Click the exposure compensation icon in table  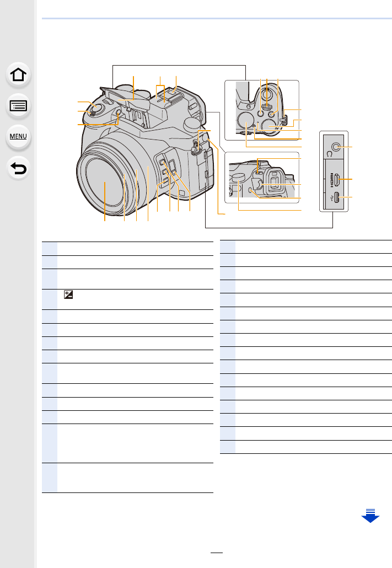coord(68,294)
